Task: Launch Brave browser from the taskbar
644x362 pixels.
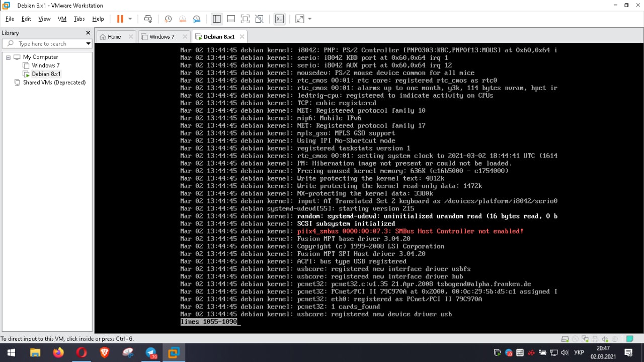Action: pos(105,352)
